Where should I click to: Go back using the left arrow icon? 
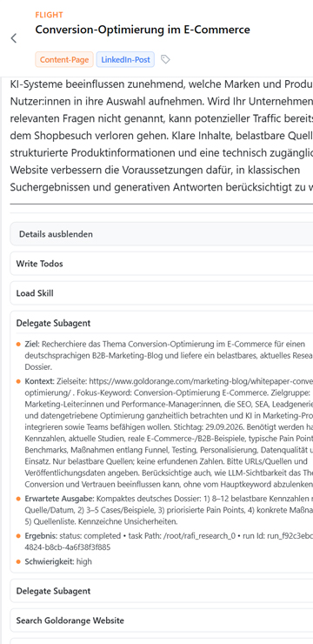point(14,38)
